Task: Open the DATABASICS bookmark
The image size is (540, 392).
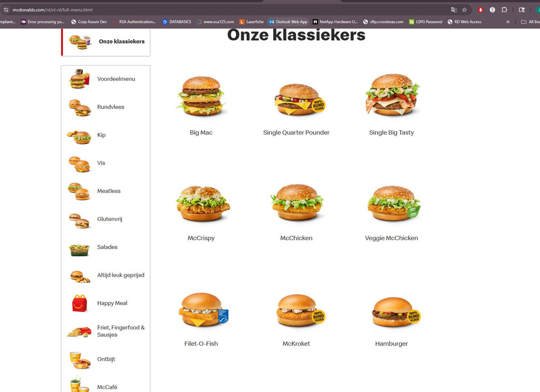Action: click(x=177, y=22)
